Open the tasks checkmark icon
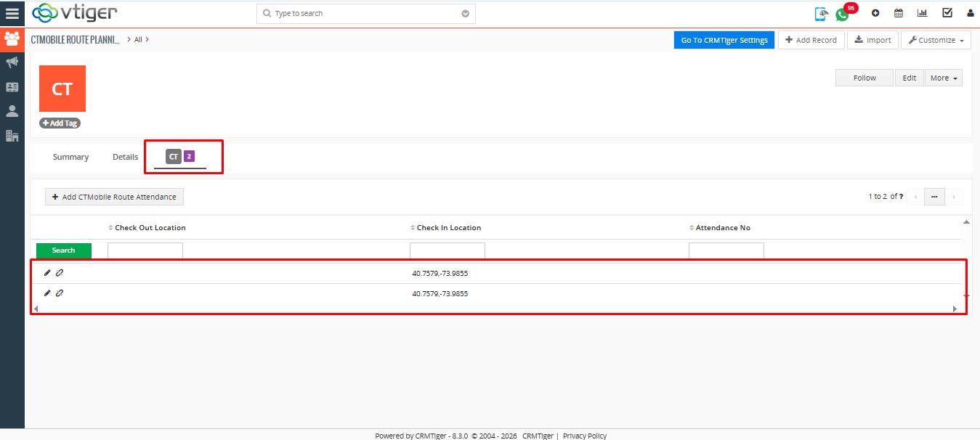The height and width of the screenshot is (440, 980). pyautogui.click(x=947, y=12)
